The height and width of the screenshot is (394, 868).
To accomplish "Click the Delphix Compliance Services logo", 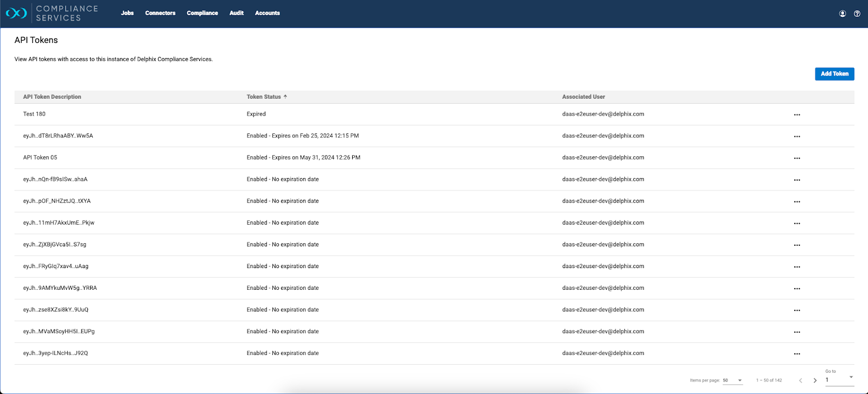I will click(x=52, y=13).
